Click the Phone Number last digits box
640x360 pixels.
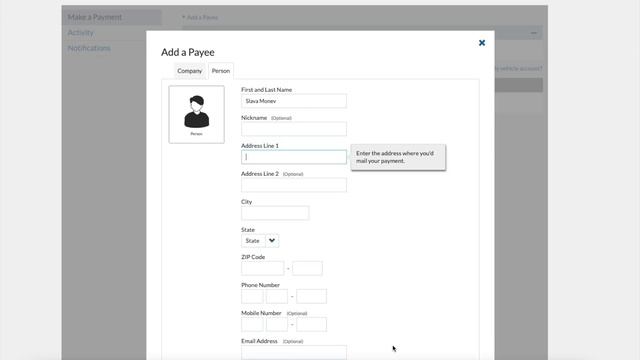click(311, 296)
